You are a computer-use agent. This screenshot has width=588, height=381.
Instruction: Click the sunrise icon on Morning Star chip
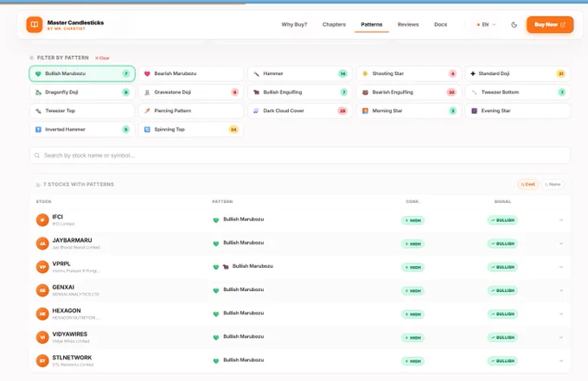coord(365,111)
